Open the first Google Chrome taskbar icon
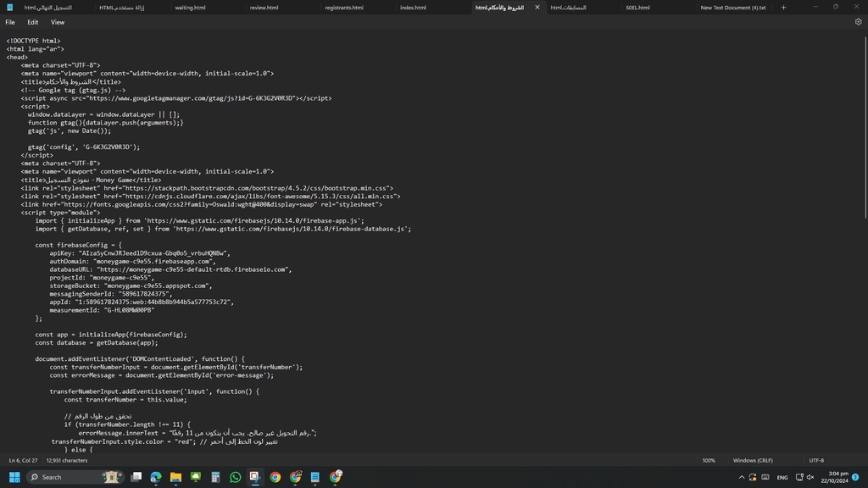The width and height of the screenshot is (868, 488). click(x=275, y=477)
